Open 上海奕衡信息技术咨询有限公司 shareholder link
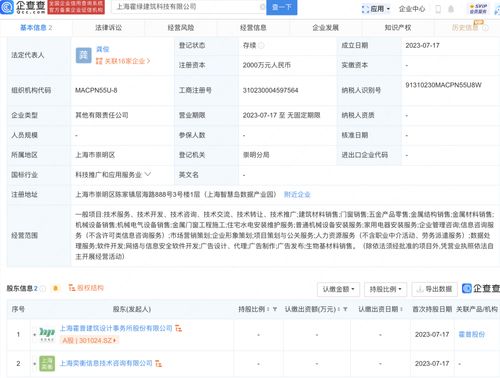 pos(106,363)
